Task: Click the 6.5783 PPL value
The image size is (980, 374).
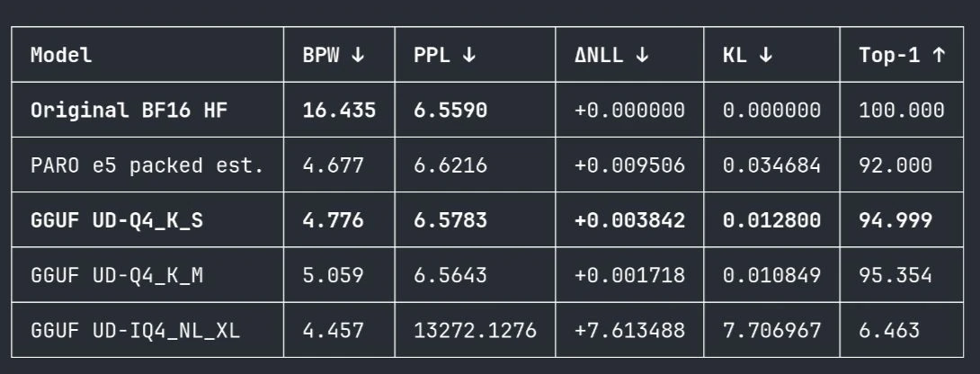Action: (x=450, y=220)
